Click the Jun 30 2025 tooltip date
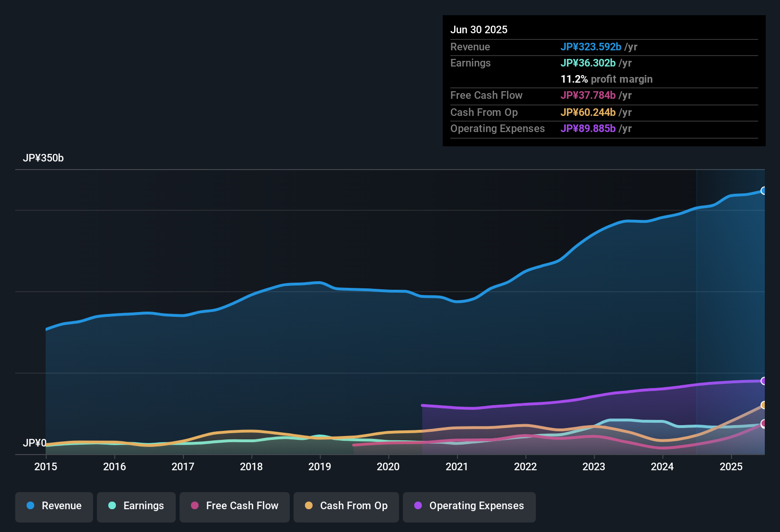 pyautogui.click(x=479, y=30)
